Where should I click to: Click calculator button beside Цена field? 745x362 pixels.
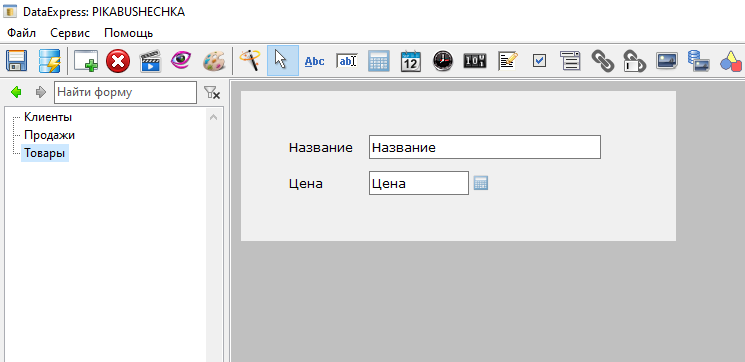pyautogui.click(x=481, y=183)
